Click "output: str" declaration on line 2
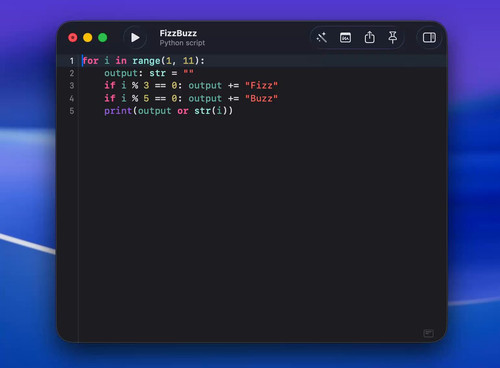Screen dimensions: 500x368 pyautogui.click(x=135, y=73)
